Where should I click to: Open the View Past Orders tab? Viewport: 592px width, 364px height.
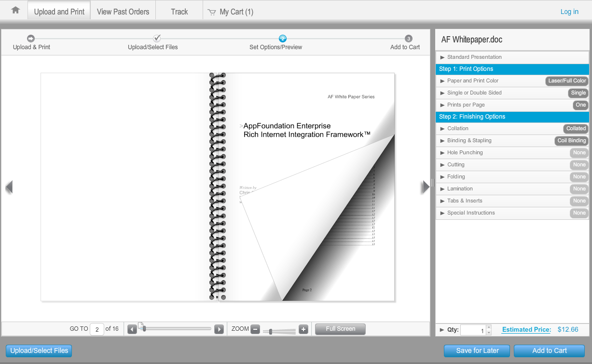pyautogui.click(x=123, y=12)
